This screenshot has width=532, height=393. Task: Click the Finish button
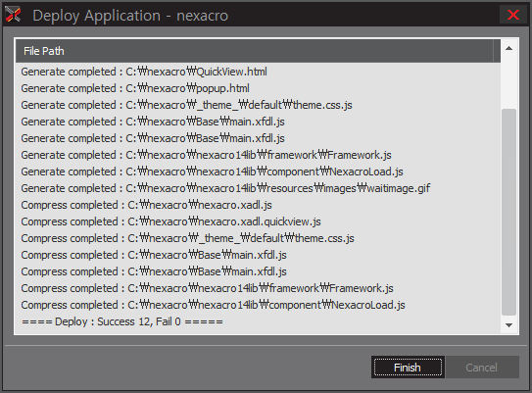tap(408, 368)
